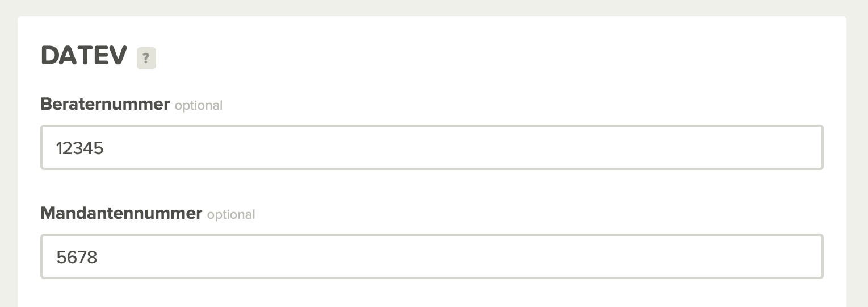Click the Beraternummer field label
868x307 pixels.
(x=106, y=105)
